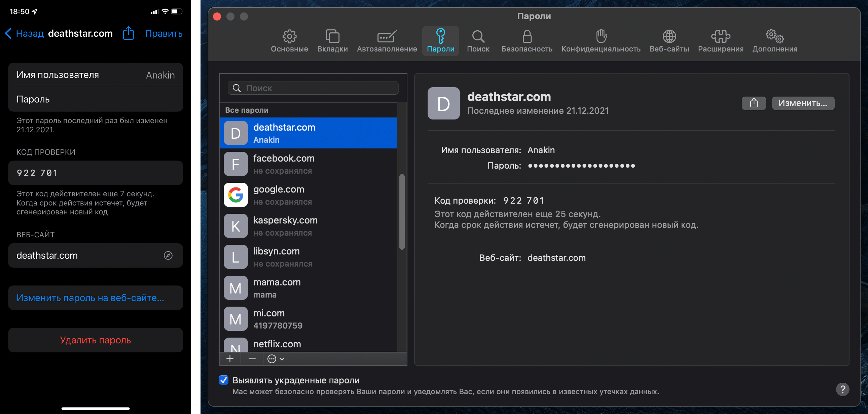Reveal the hidden password dots
This screenshot has width=868, height=414.
pyautogui.click(x=581, y=166)
